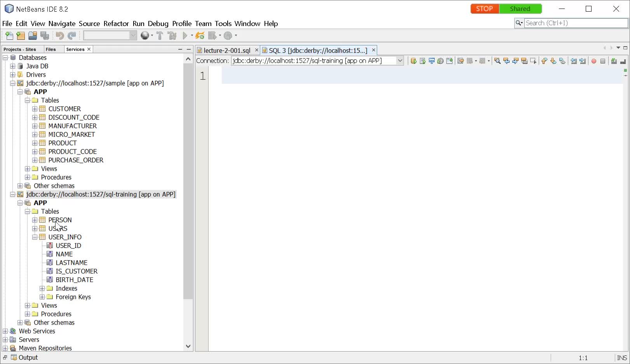Toggle Bookmark on the current line
Screen dimensions: 630x364
coord(562,61)
